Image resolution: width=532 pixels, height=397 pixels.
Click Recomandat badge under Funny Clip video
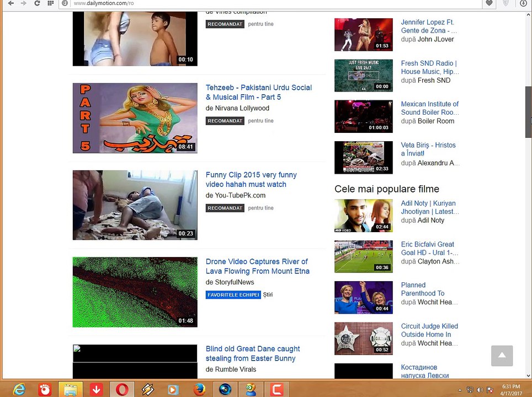pyautogui.click(x=225, y=208)
